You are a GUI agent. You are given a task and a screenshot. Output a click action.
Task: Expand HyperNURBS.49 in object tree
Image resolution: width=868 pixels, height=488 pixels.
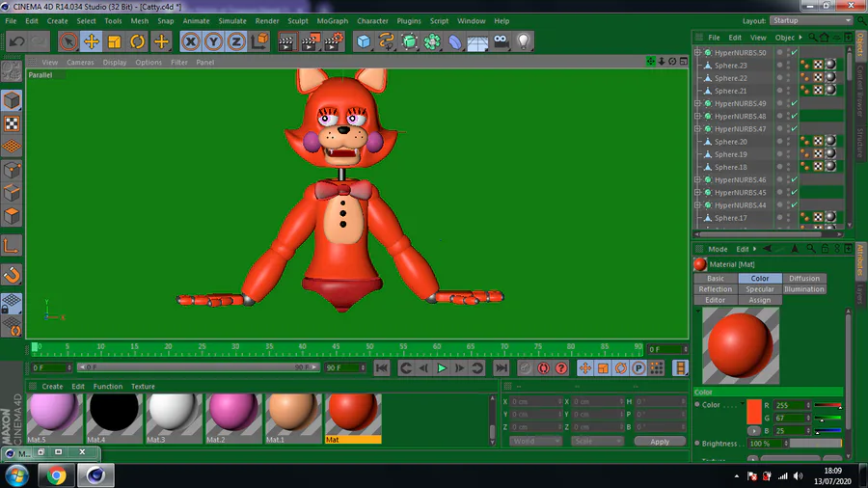point(698,103)
